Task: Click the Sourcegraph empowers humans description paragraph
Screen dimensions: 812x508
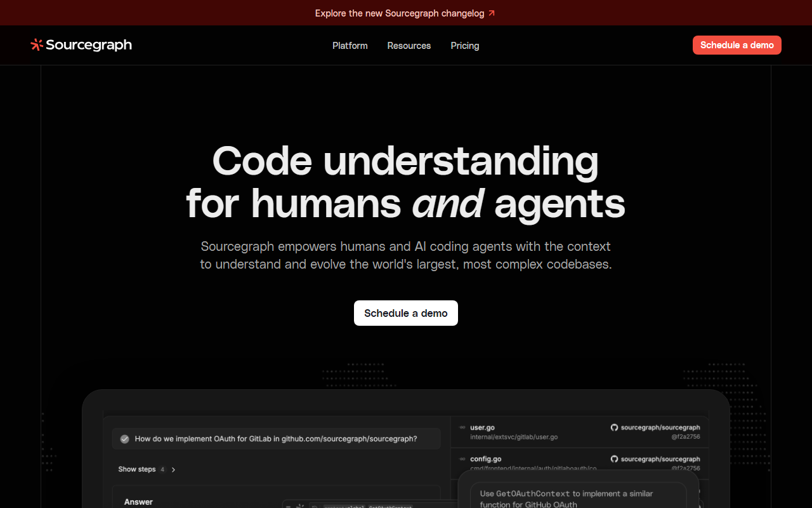Action: click(x=406, y=255)
